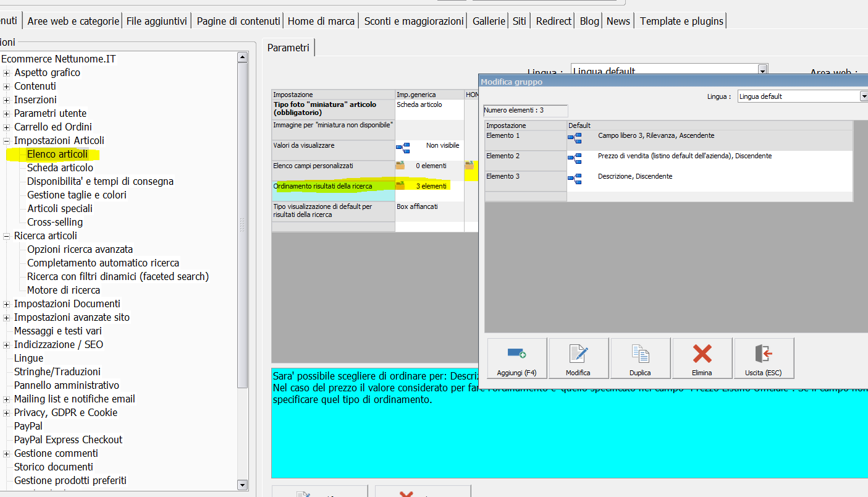Open Scheda articolo in the tree
Viewport: 868px width, 497px height.
click(61, 168)
